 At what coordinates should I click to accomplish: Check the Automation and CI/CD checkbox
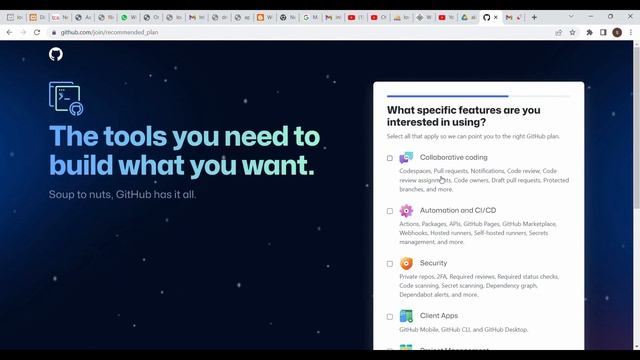point(390,211)
